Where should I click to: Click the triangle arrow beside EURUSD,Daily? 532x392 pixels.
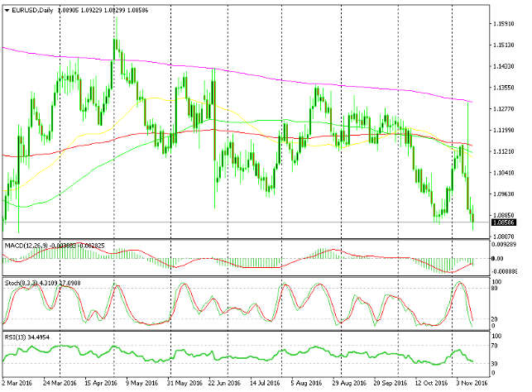pyautogui.click(x=7, y=11)
